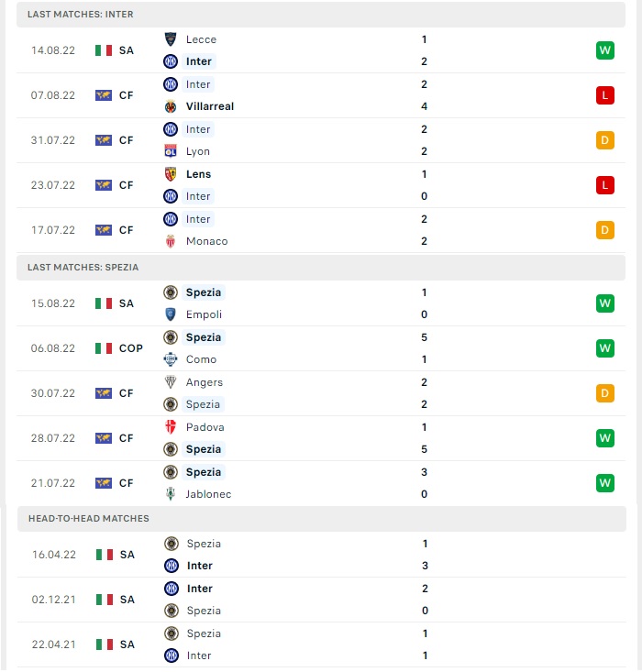642x672 pixels.
Task: Click the Lens team crest icon
Action: [x=171, y=174]
